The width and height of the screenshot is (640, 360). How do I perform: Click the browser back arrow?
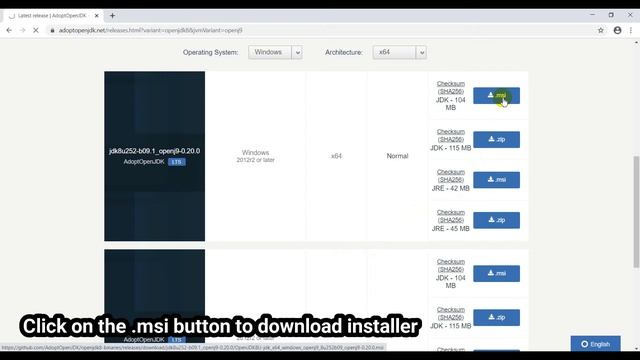tap(9, 30)
